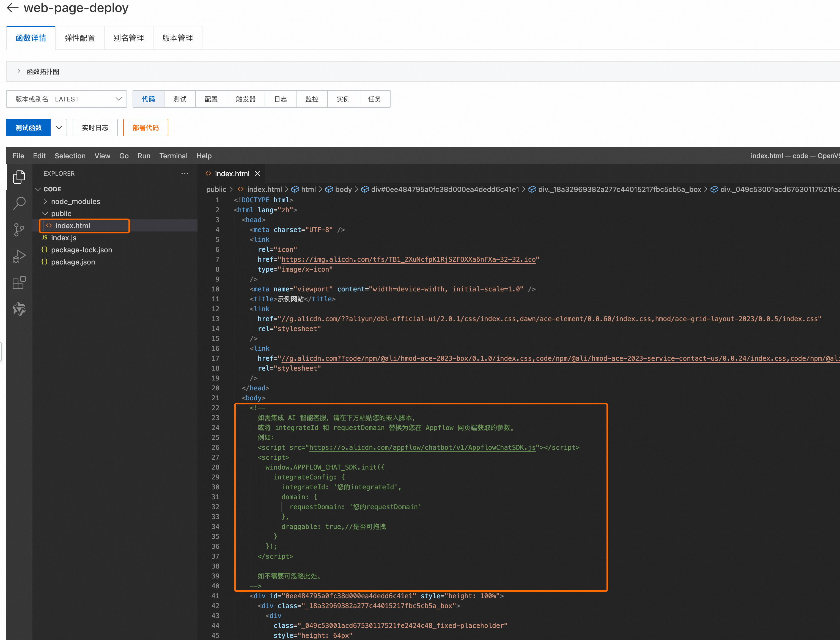840x640 pixels.
Task: Open index.js in the file tree
Action: (x=64, y=238)
